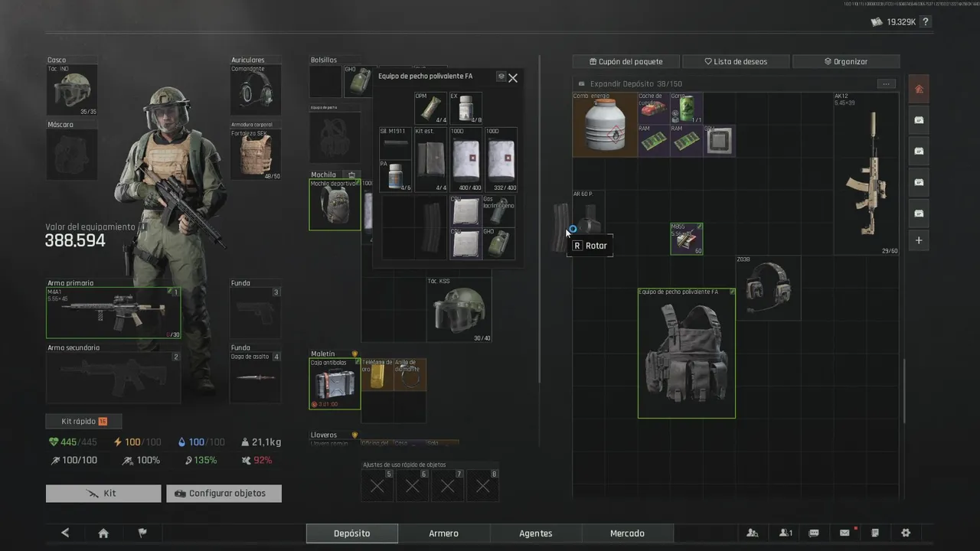Select the Gas lacrimógeno grenade

[498, 210]
